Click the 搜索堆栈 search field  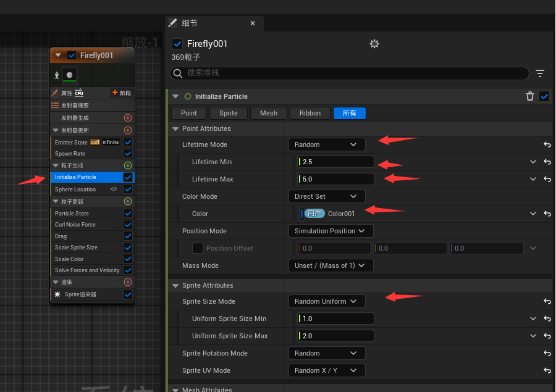click(x=350, y=73)
